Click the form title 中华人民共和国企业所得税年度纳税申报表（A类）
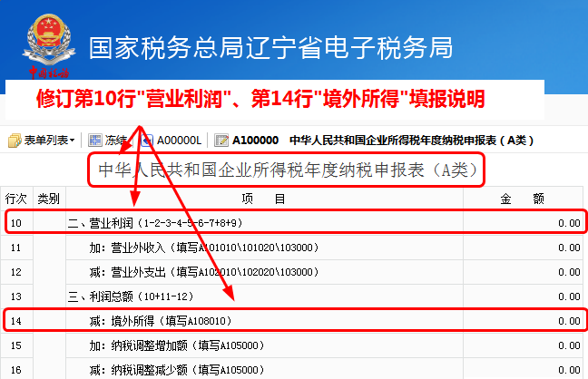 288,170
